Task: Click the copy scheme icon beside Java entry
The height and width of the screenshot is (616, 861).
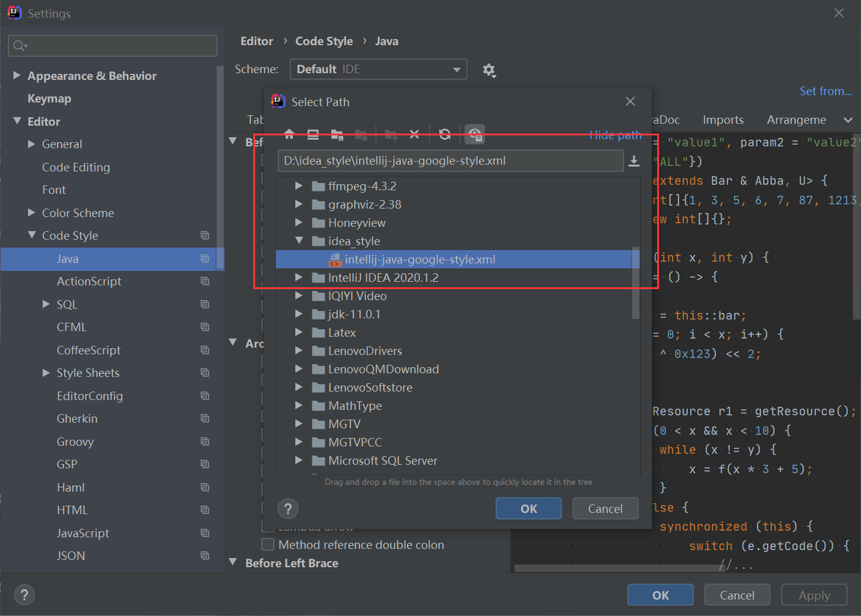Action: [x=204, y=259]
